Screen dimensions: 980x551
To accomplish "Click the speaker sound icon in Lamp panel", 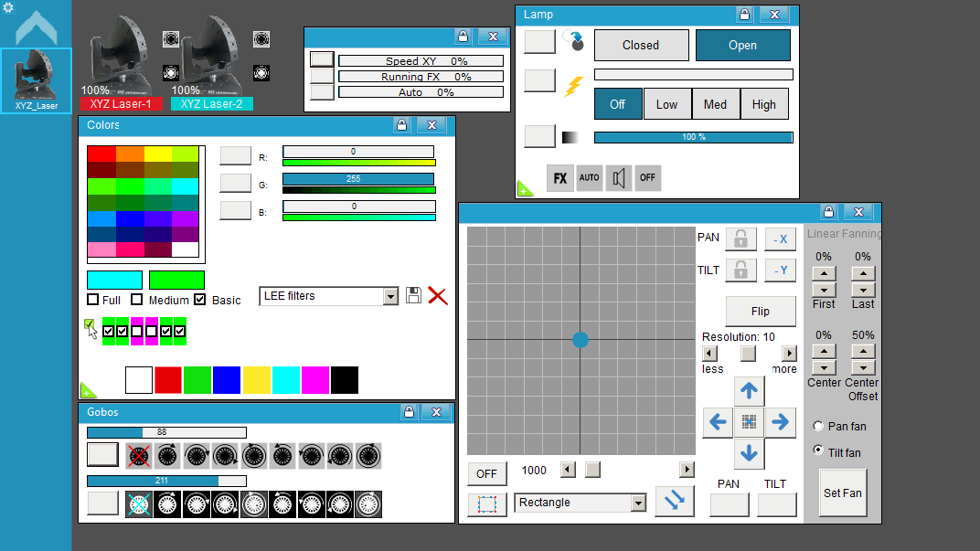I will click(x=618, y=178).
